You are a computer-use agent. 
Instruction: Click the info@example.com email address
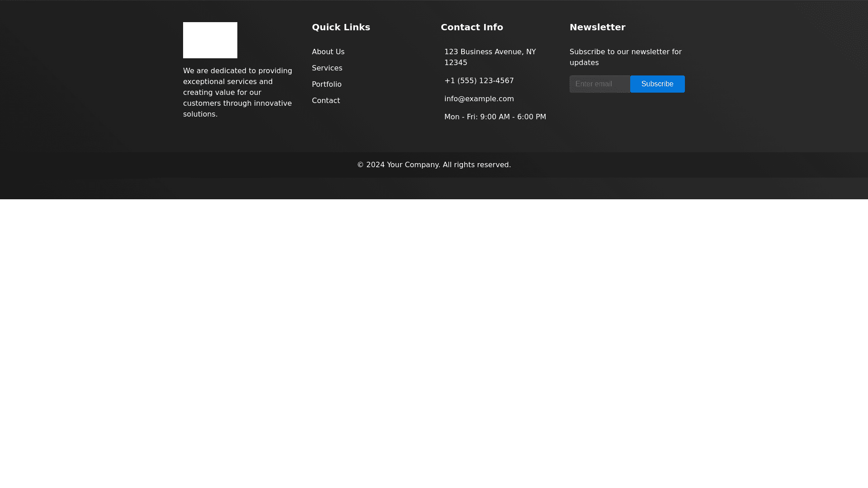pos(479,99)
